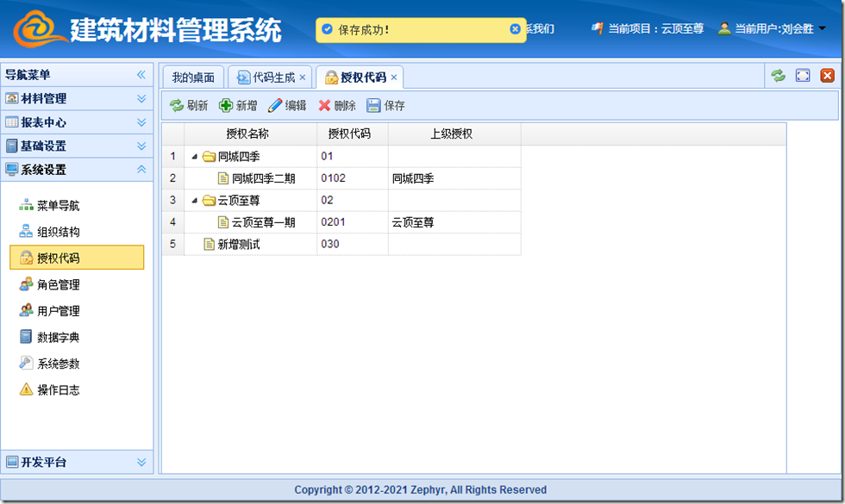Click the fullscreen icon at top right of tabs
This screenshot has height=504, width=845.
(803, 76)
